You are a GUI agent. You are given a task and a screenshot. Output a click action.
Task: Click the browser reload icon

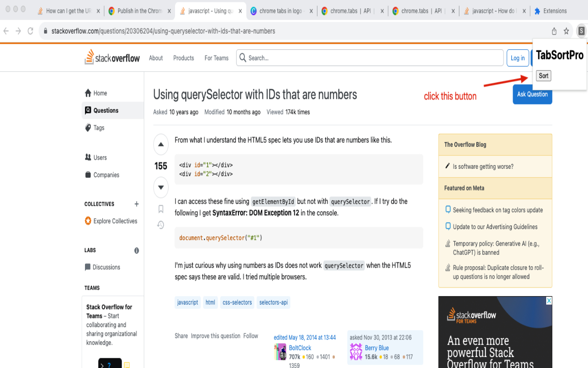(x=30, y=31)
